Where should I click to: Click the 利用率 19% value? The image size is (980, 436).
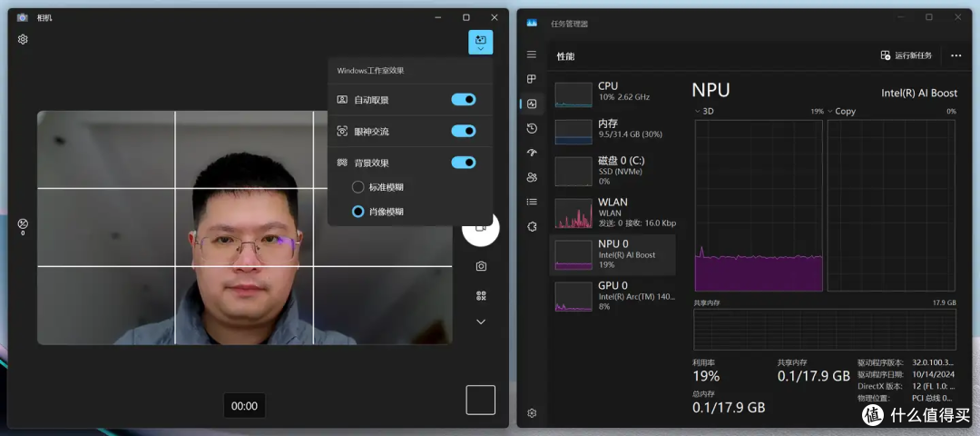706,376
